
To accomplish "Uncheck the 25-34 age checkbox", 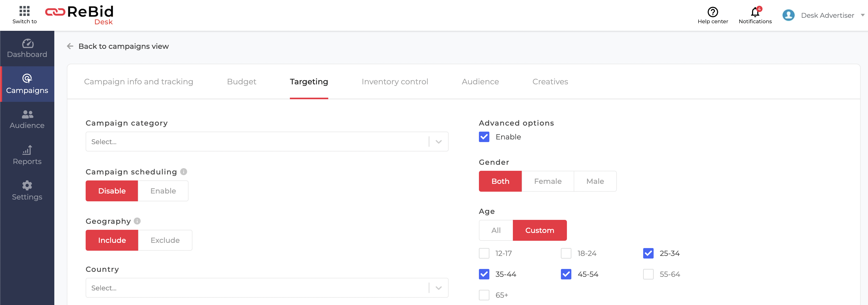I will pyautogui.click(x=648, y=253).
